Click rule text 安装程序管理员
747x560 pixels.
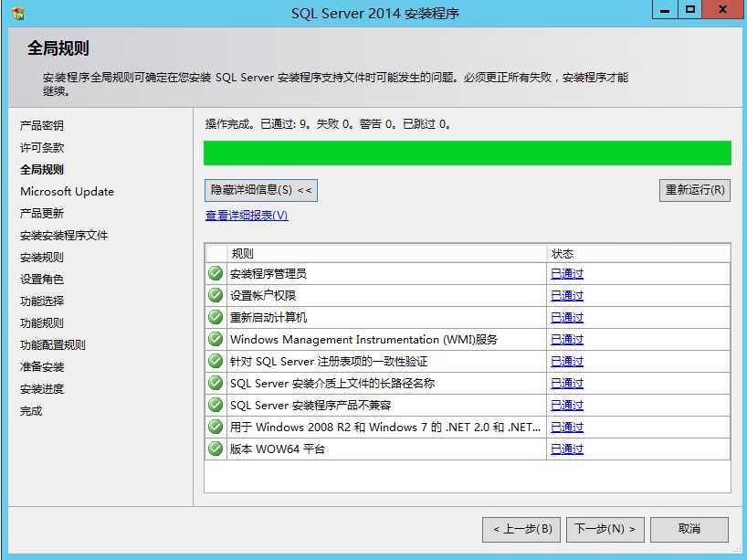268,274
